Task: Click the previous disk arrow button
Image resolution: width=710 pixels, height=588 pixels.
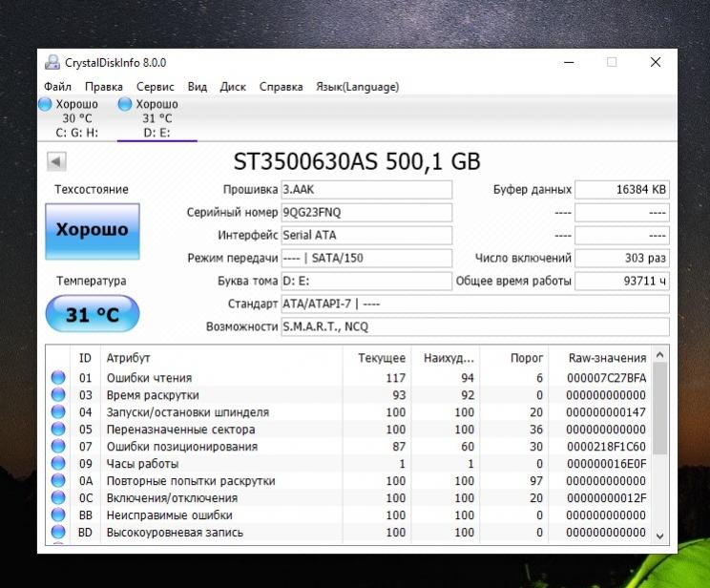Action: pos(56,161)
